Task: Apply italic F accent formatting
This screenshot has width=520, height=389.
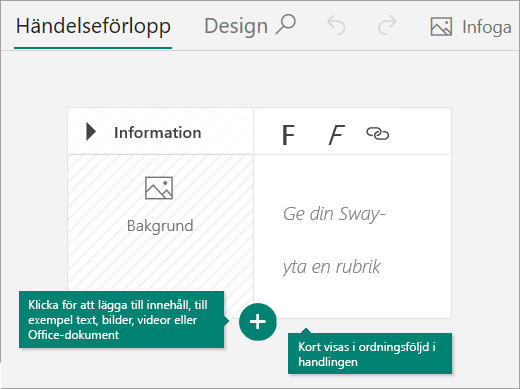Action: [x=336, y=135]
